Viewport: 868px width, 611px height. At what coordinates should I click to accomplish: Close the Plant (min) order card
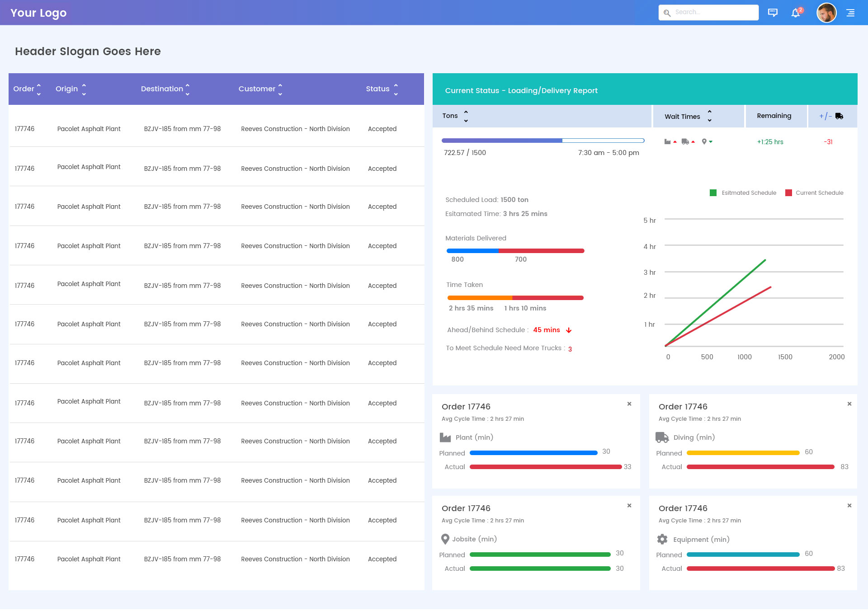pyautogui.click(x=629, y=404)
